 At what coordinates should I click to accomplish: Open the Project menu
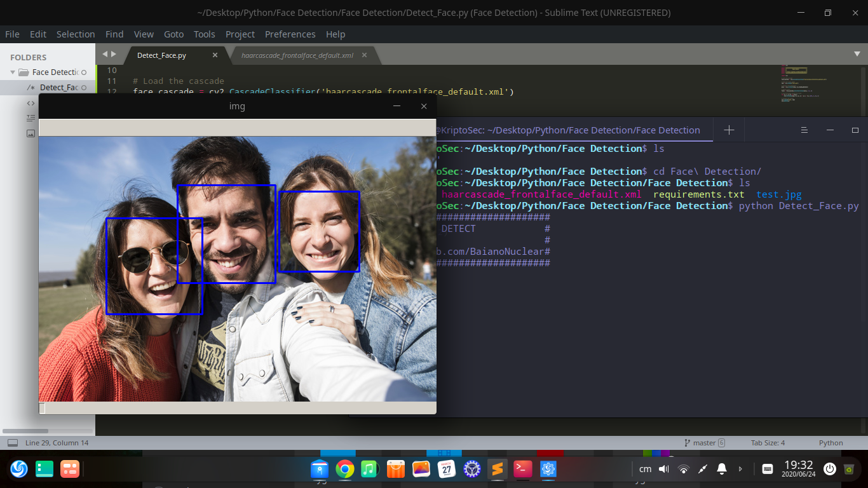tap(240, 34)
